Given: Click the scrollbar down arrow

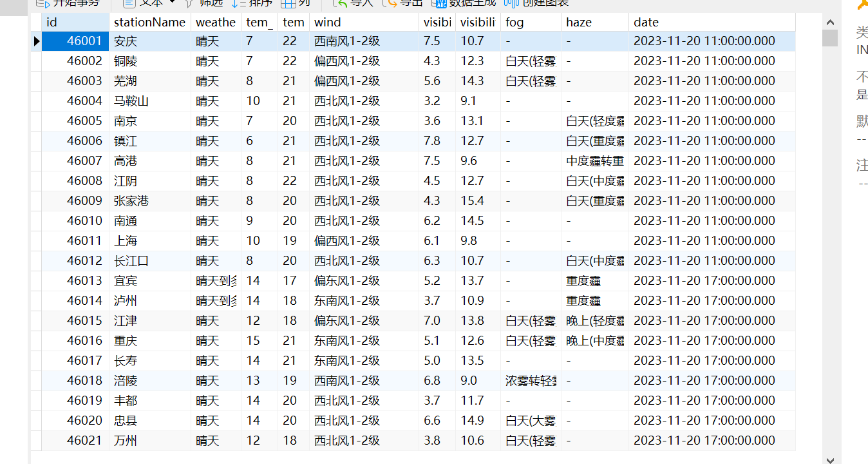Looking at the screenshot, I should 830,459.
